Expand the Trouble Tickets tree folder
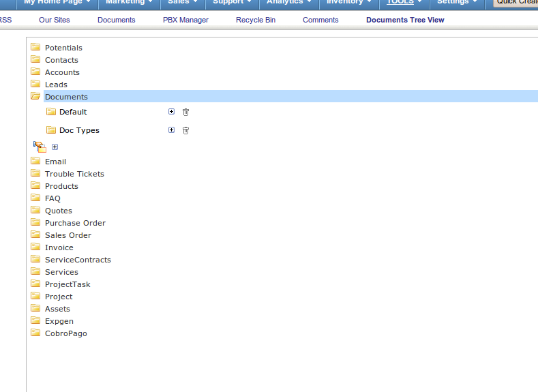Viewport: 538px width, 392px height. (x=35, y=174)
